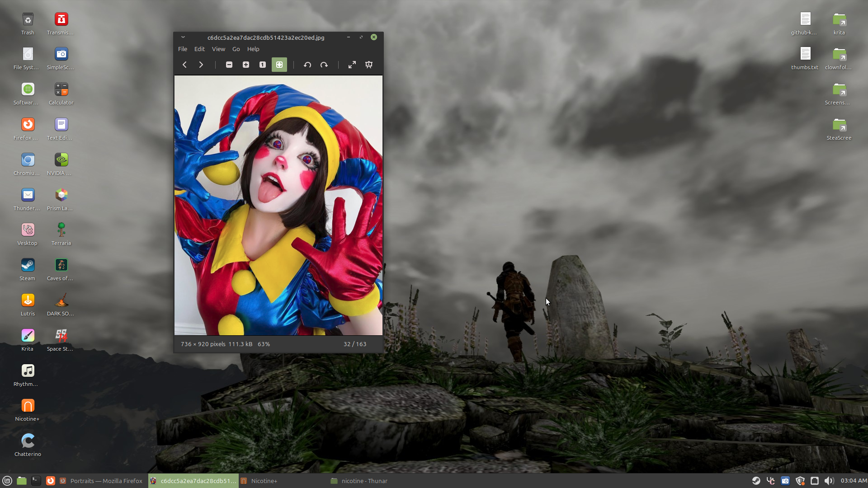The width and height of the screenshot is (868, 488).
Task: Select the clownfol... folder shortcut
Action: (839, 59)
